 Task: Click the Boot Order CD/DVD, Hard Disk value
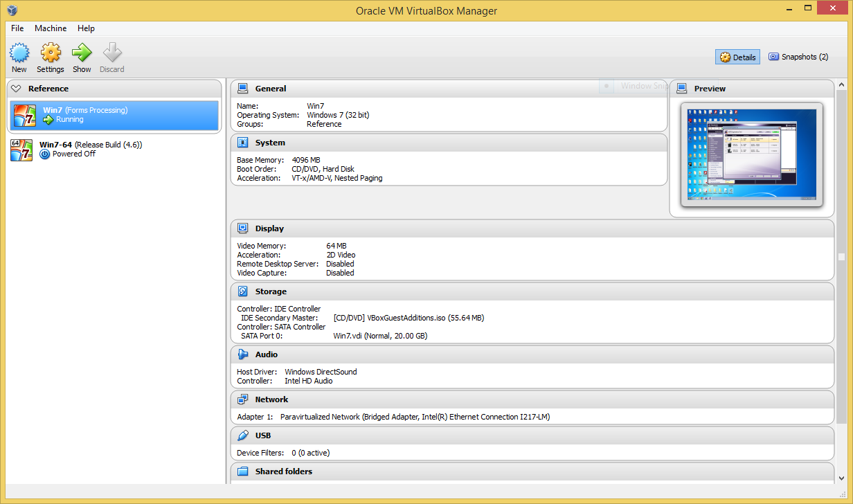coord(323,169)
